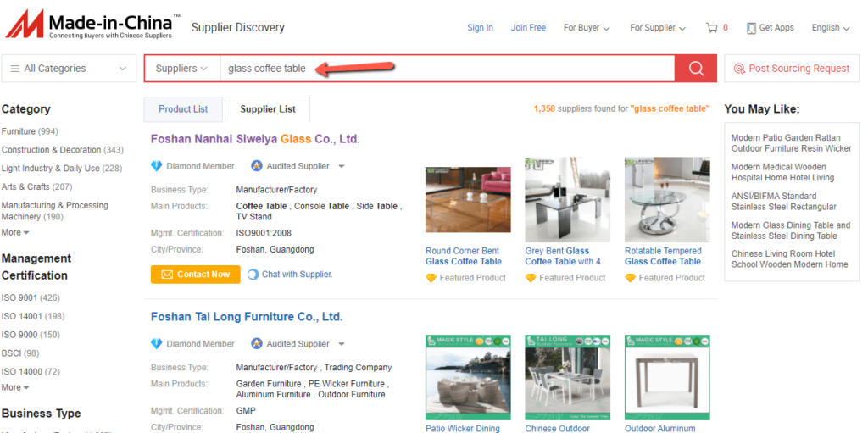Filter by ISO 9000 certification
Screen dimensions: 868x433
[31, 335]
